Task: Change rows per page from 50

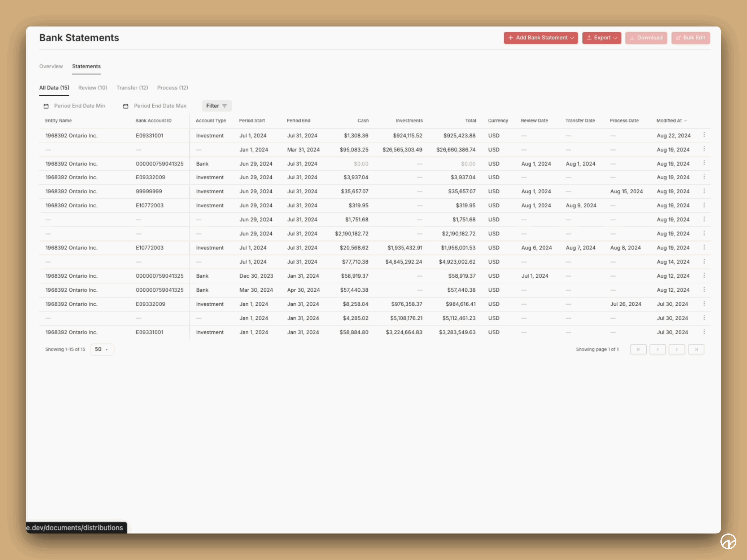Action: [102, 349]
